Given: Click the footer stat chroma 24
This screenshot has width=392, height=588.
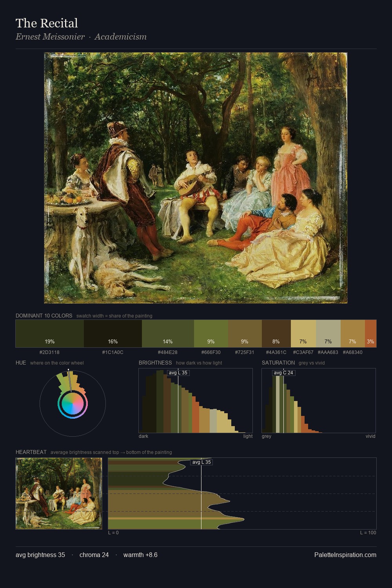Looking at the screenshot, I should click(94, 555).
